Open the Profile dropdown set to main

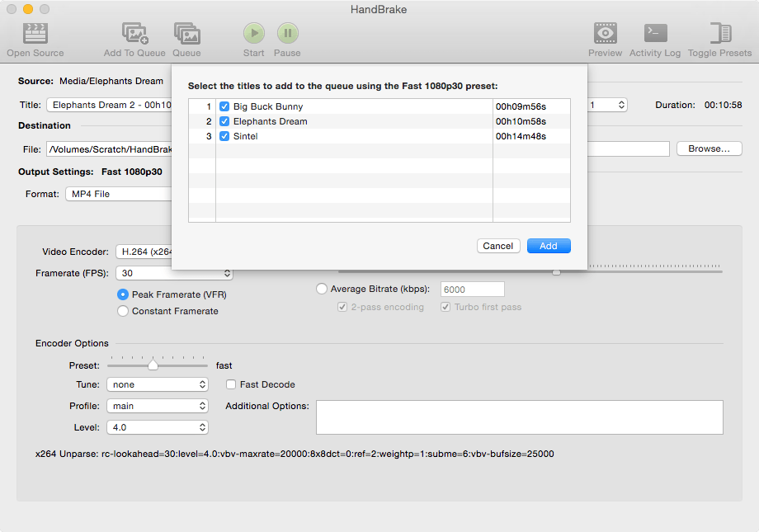[x=157, y=406]
